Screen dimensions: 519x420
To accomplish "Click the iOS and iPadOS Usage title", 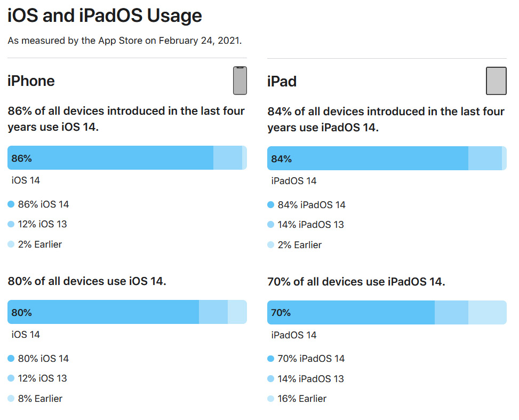I will click(x=105, y=15).
